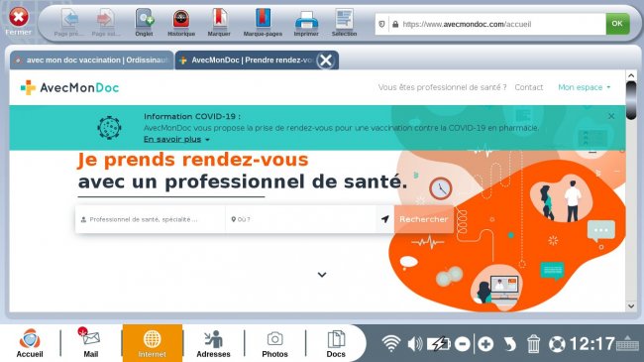The height and width of the screenshot is (362, 644).
Task: Open Docs in bottom bar
Action: pos(336,343)
